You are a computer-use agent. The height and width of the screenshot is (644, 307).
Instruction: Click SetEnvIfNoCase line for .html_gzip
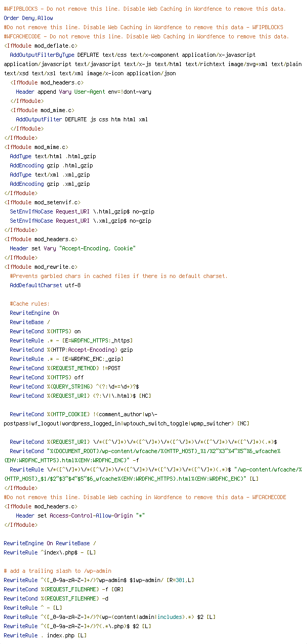coord(82,211)
